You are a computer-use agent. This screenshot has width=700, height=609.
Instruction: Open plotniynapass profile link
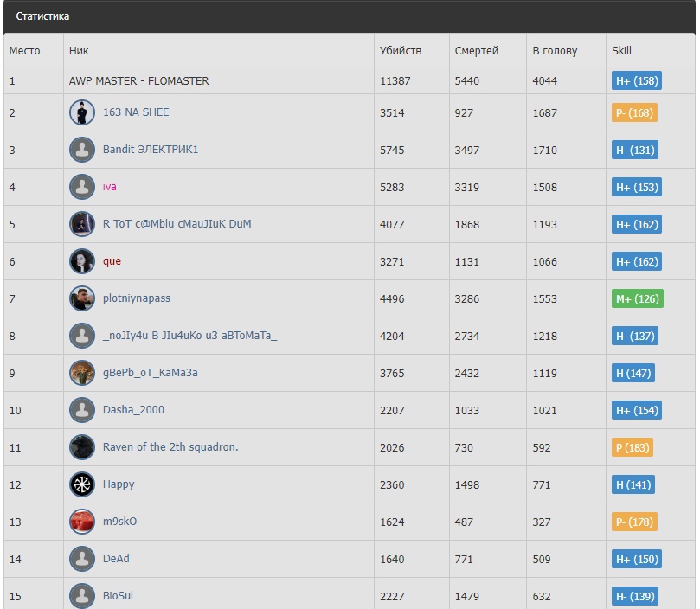point(137,298)
